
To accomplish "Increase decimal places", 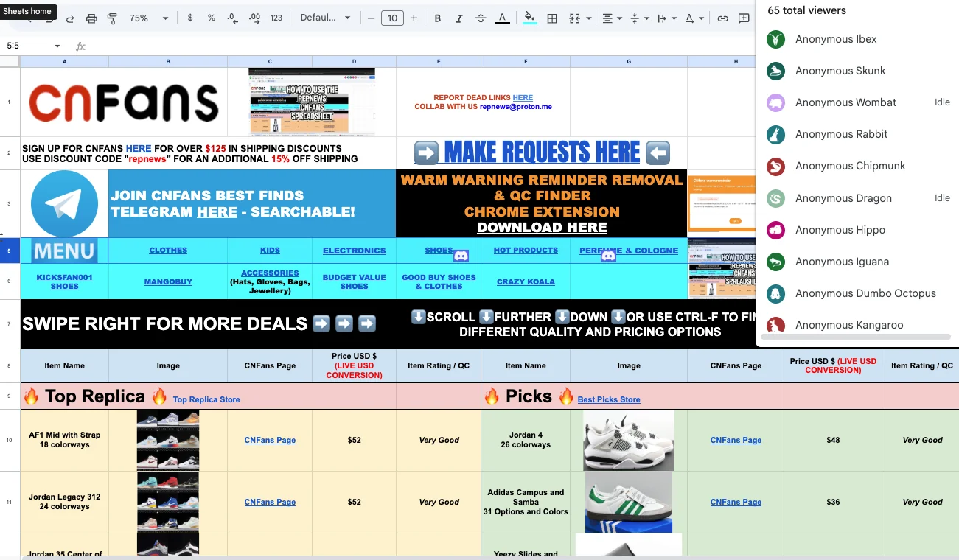I will click(x=255, y=18).
